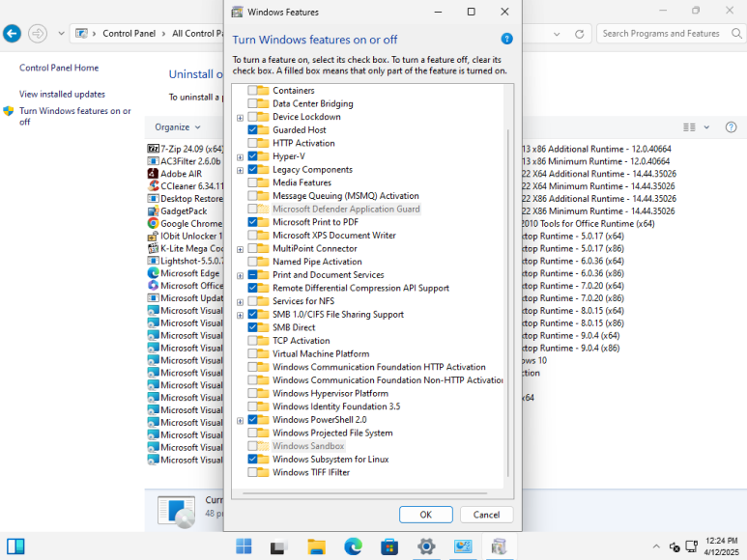Click the Adobe AIR program icon
Image resolution: width=747 pixels, height=560 pixels.
click(x=153, y=173)
